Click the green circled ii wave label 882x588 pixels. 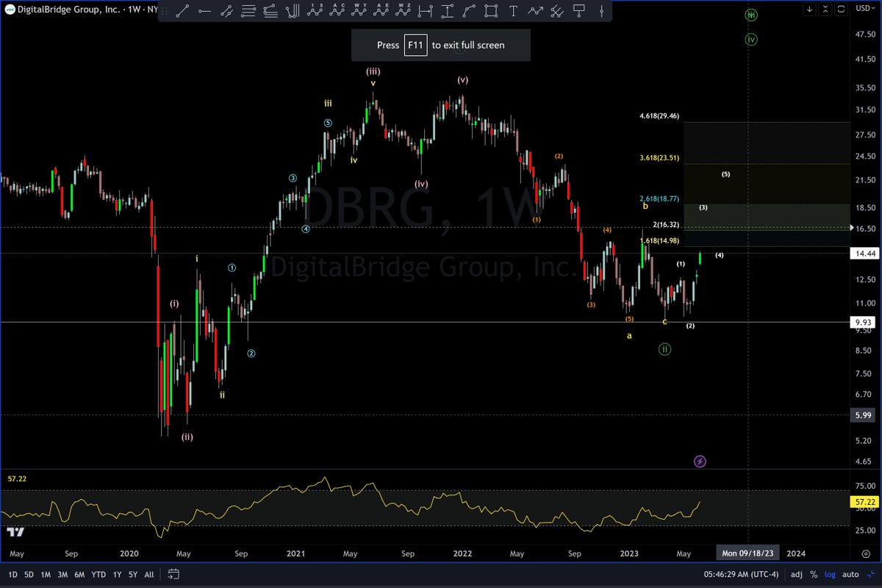(664, 349)
